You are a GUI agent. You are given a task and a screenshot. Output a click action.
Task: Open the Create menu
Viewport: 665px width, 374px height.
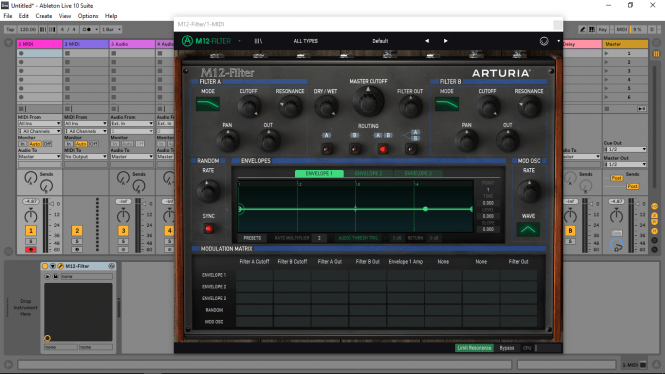pyautogui.click(x=44, y=16)
